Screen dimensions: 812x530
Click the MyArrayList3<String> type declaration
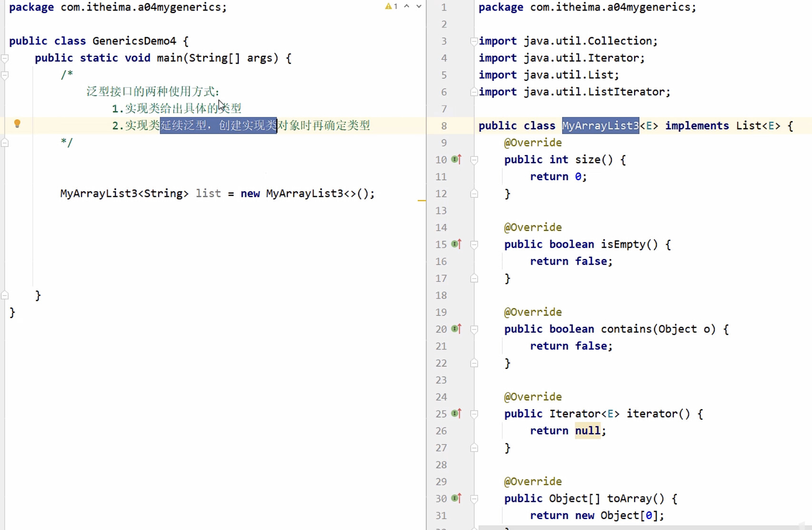124,193
